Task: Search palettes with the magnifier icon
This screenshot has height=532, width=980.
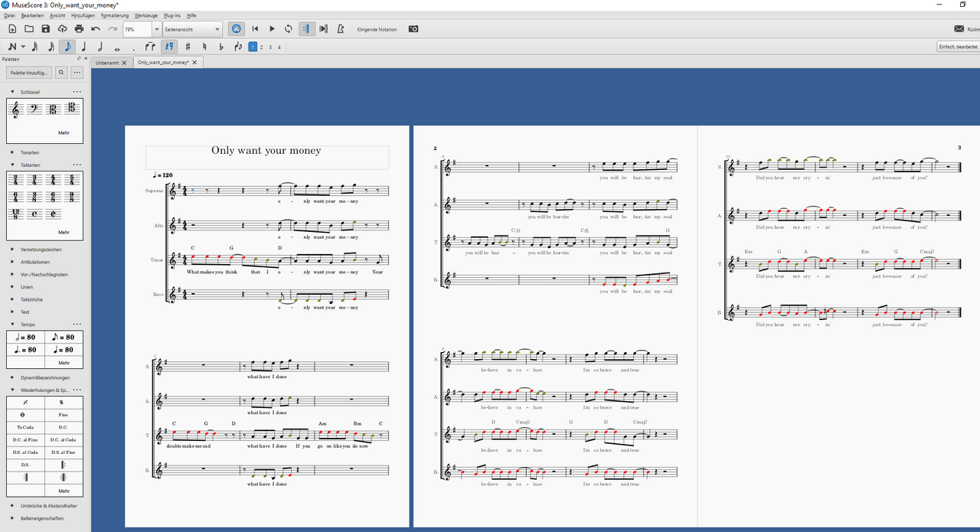Action: [x=61, y=73]
